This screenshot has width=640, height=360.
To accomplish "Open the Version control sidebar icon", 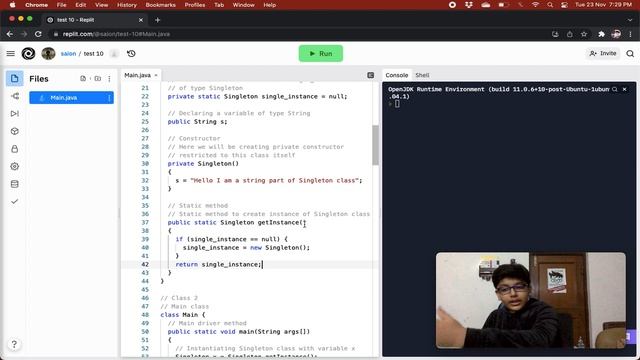I will 15,96.
